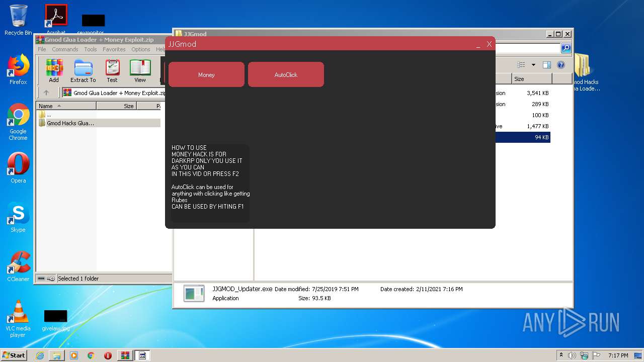Click the AutoClick button in JJGmod

(x=286, y=74)
